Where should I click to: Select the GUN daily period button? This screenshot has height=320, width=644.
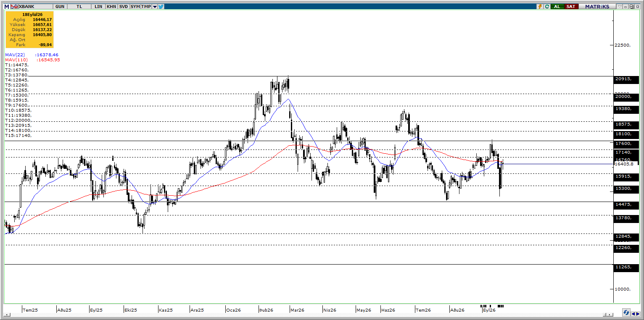point(60,7)
